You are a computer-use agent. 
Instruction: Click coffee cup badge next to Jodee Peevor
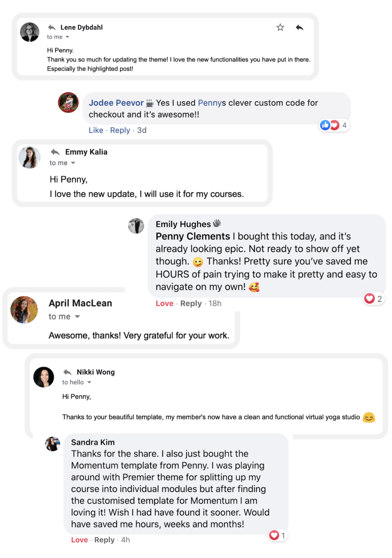point(150,103)
